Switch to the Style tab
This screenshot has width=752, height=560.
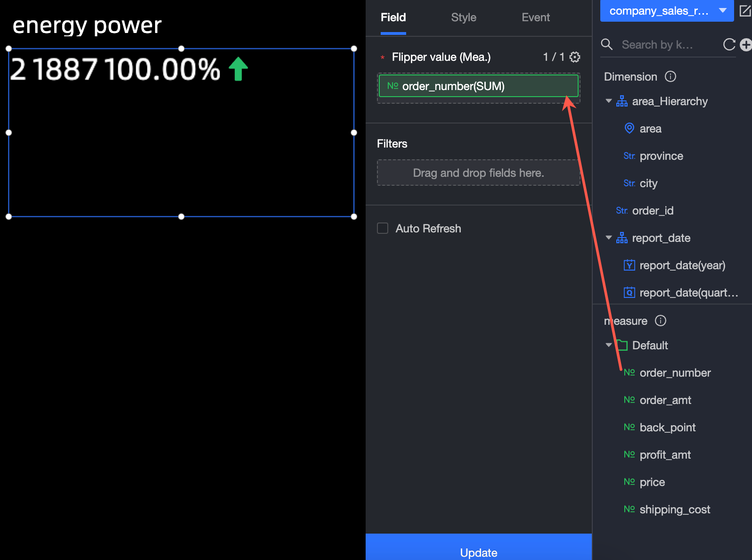tap(464, 17)
